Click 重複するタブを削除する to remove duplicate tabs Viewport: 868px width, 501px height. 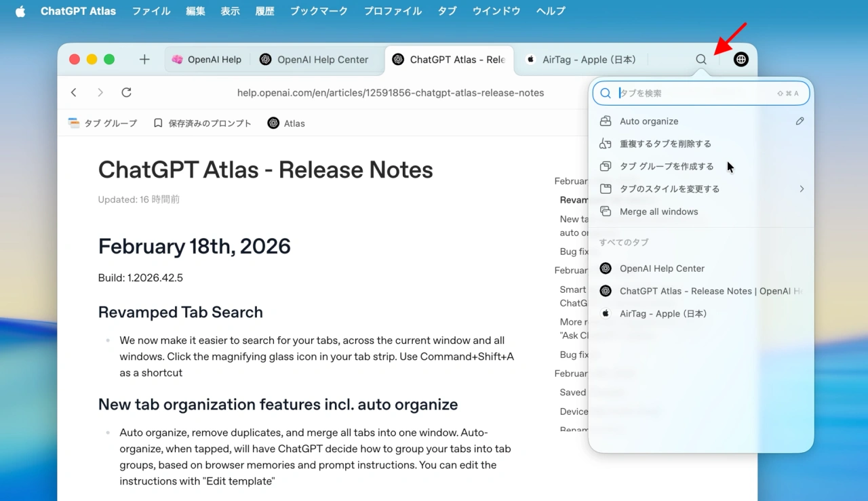[665, 144]
